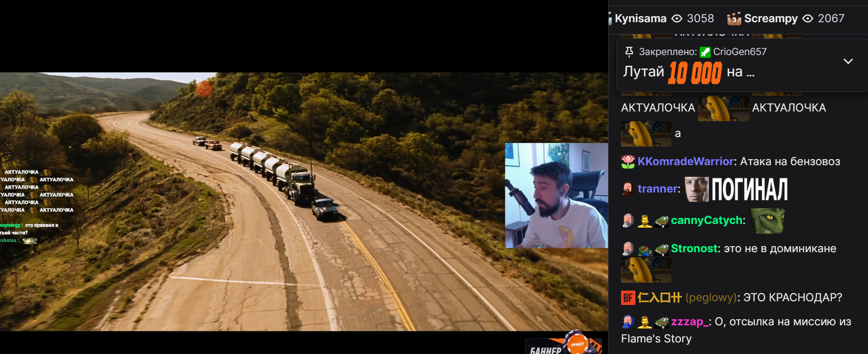This screenshot has width=868, height=354.
Task: Click Kynisama's viewer count 3058
Action: (x=701, y=19)
